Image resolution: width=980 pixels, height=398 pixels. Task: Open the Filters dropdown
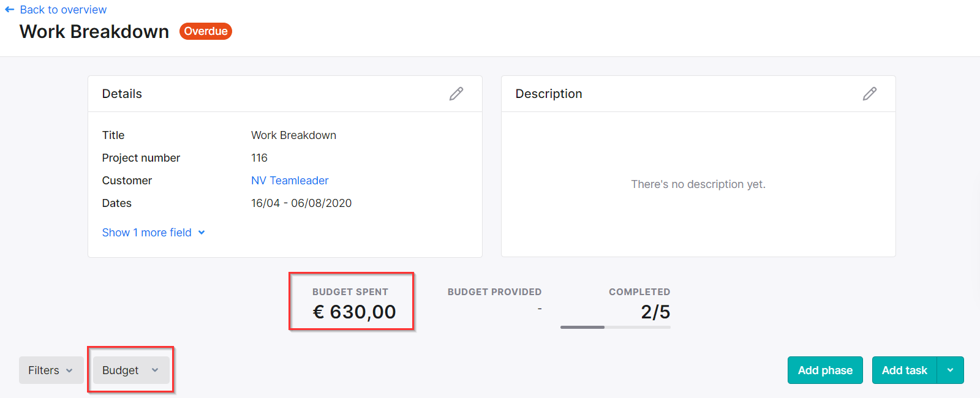tap(51, 370)
